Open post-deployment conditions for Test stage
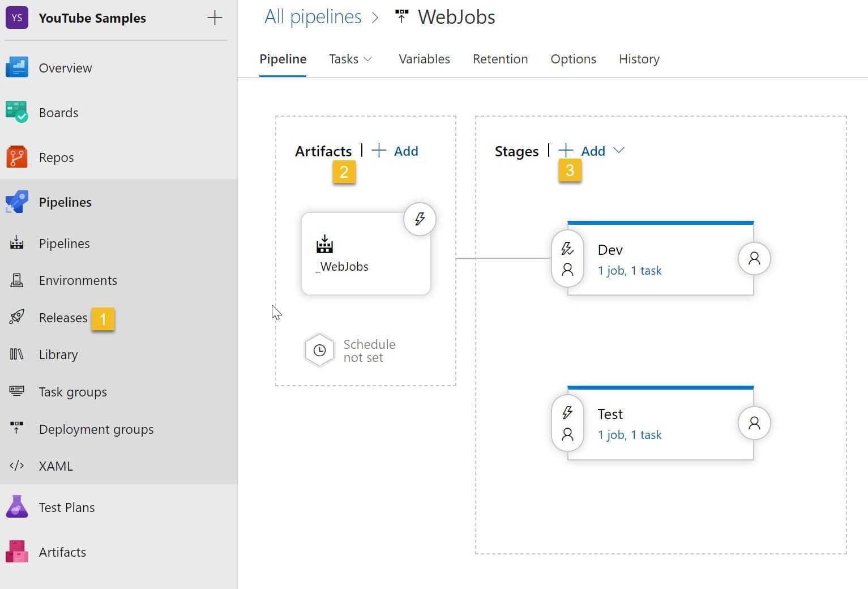This screenshot has height=589, width=868. (754, 423)
